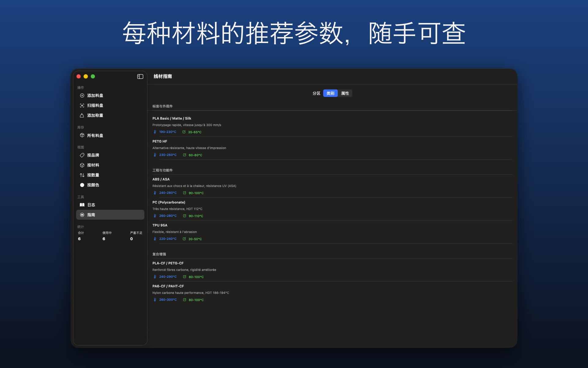Screen dimensions: 588x368
Task: Select the PETG HF material entry
Action: [x=332, y=148]
